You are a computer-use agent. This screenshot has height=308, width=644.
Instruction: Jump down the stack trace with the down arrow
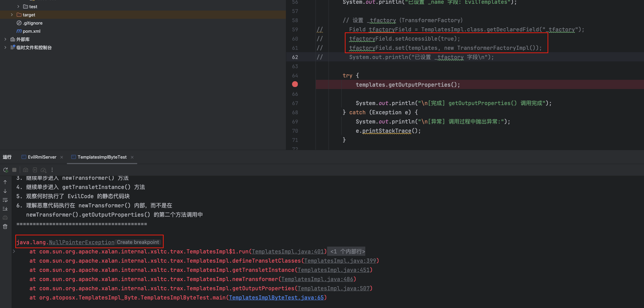click(5, 191)
